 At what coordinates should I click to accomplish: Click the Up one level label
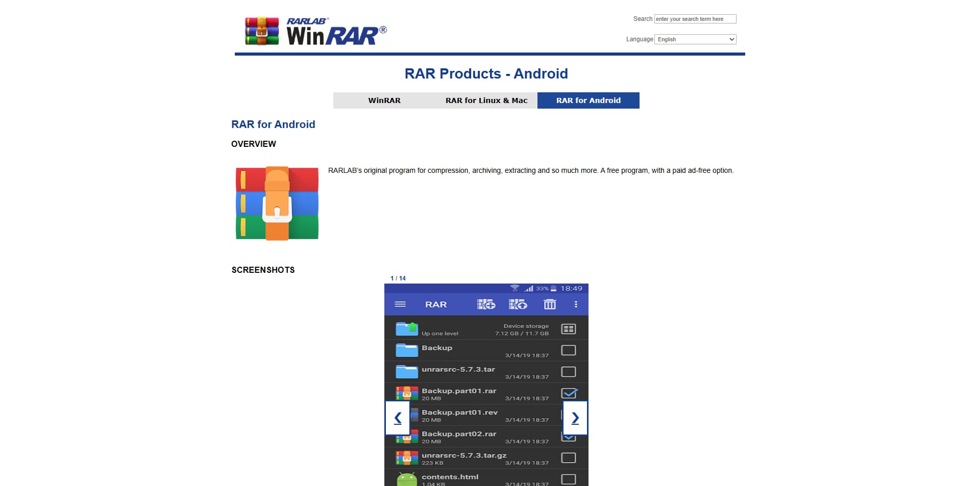440,334
